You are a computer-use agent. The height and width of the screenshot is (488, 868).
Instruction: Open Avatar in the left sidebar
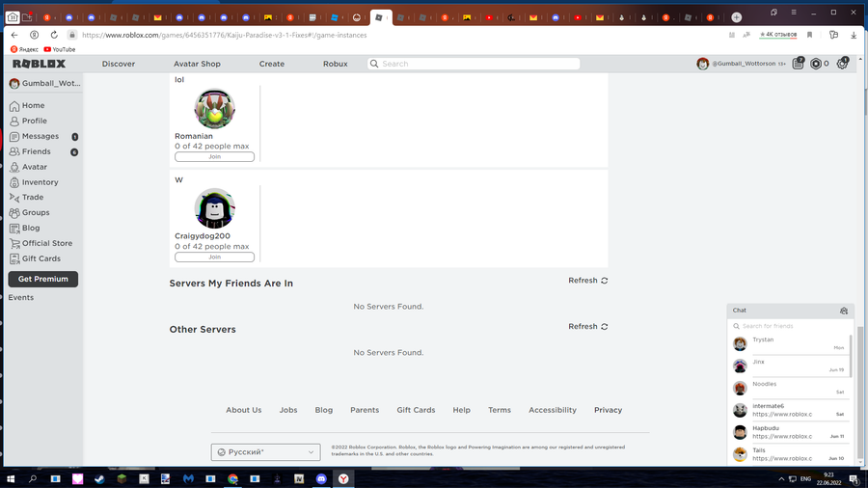click(35, 167)
